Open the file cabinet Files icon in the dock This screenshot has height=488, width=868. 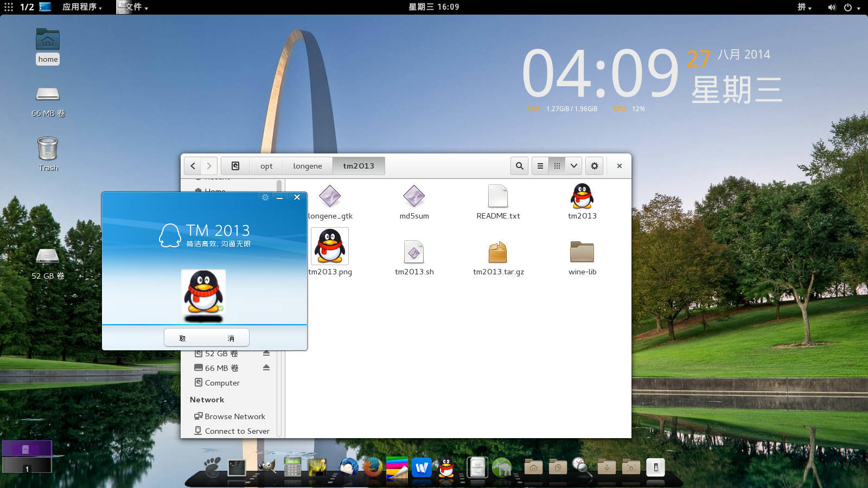click(x=477, y=467)
